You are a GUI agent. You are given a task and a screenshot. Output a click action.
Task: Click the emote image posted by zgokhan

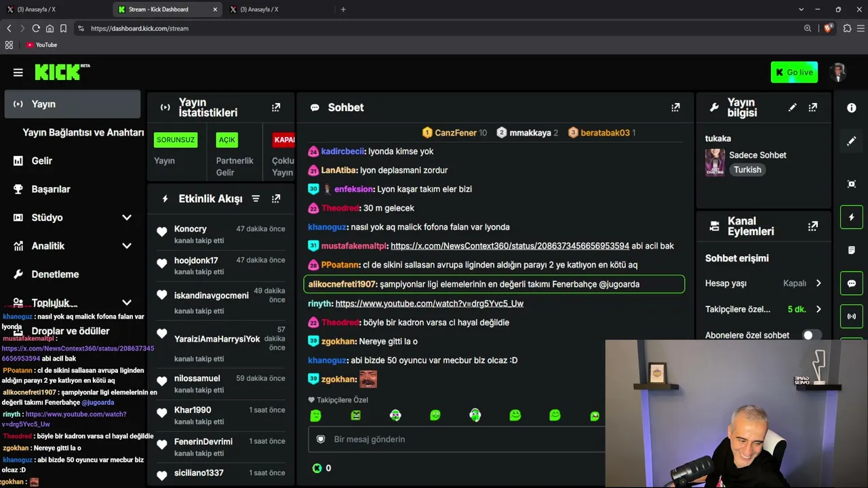[x=368, y=379]
